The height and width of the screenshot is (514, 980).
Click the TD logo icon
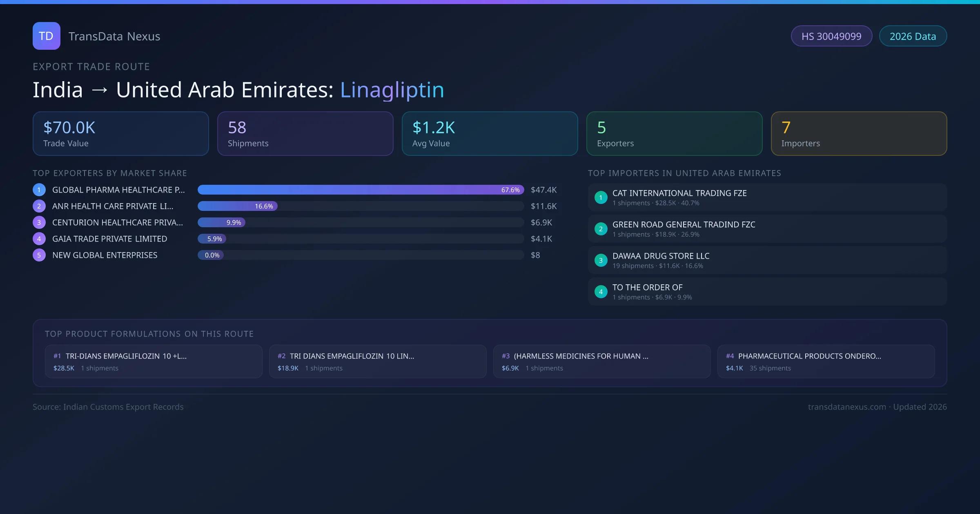[x=46, y=36]
